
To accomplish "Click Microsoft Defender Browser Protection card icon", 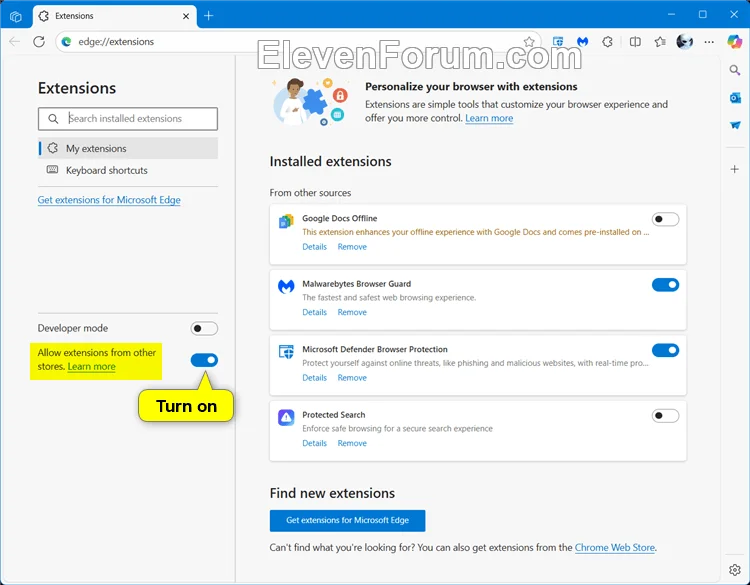I will pos(286,352).
